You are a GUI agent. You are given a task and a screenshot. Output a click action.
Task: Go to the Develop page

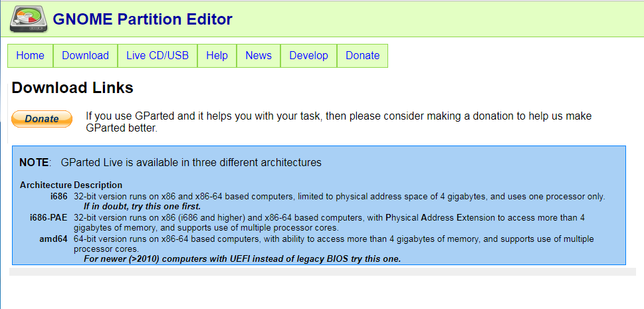309,55
